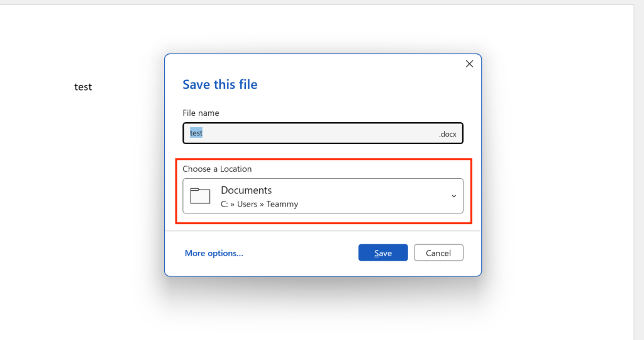This screenshot has width=644, height=340.
Task: Click the File name label
Action: 201,113
